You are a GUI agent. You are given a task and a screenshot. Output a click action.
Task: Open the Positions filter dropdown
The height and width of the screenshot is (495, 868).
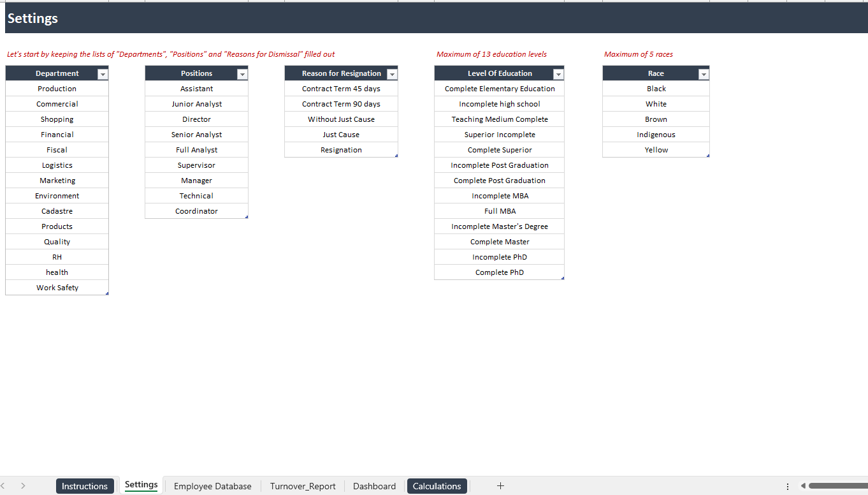click(242, 73)
